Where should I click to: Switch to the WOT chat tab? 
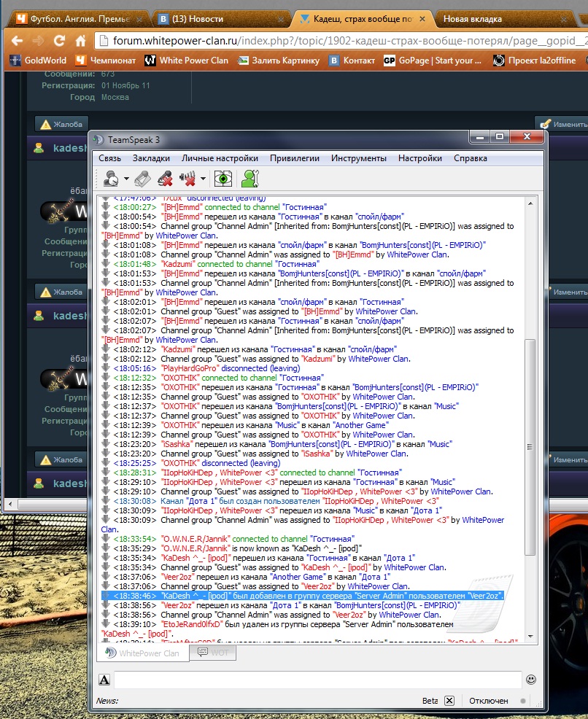coord(213,652)
